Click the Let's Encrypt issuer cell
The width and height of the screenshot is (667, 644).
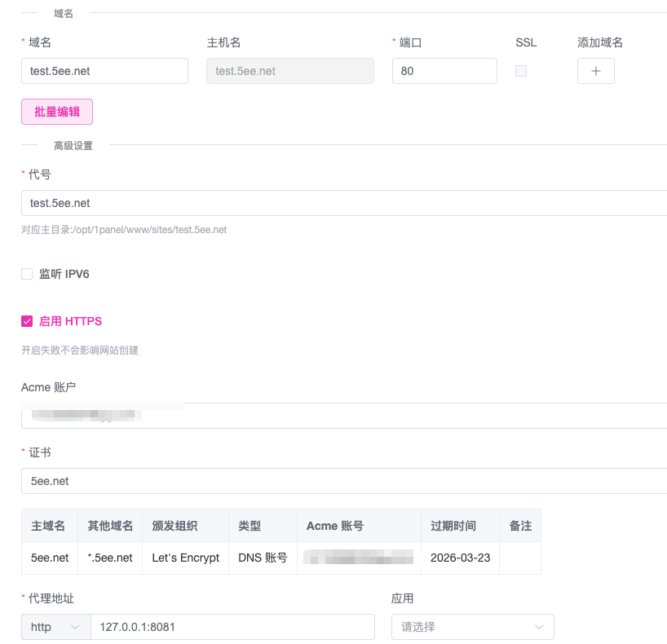184,558
